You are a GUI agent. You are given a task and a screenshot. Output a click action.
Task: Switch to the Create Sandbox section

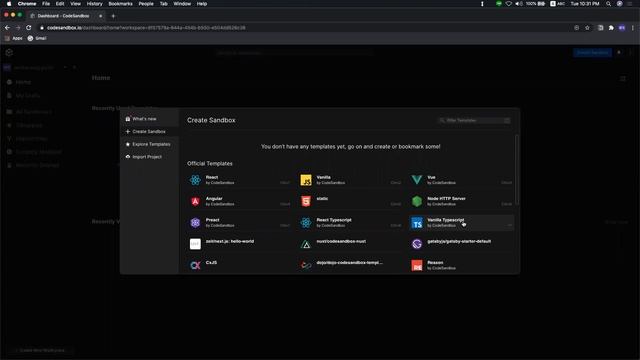point(149,131)
